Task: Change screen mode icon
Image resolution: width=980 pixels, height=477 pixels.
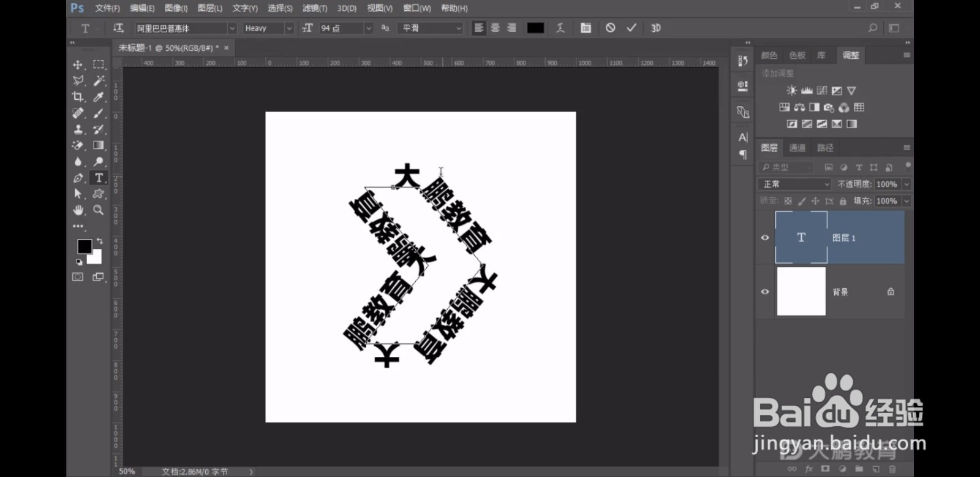Action: pyautogui.click(x=98, y=277)
